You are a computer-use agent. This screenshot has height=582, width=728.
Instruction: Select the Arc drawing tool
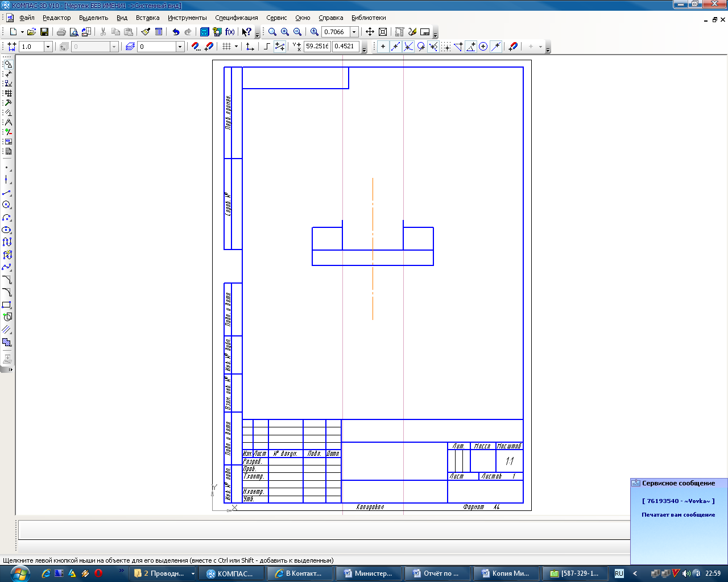(x=7, y=218)
